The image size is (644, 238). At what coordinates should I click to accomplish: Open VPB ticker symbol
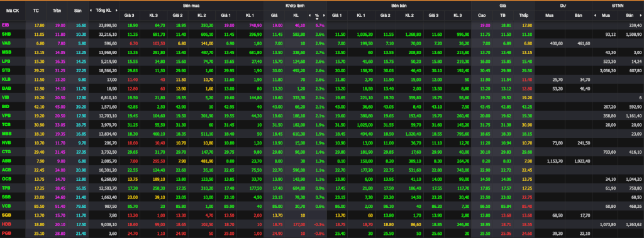pyautogui.click(x=6, y=116)
